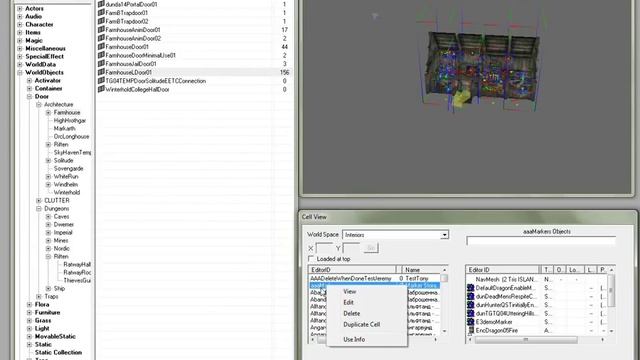Choose Duplicate Cell from the context menu
The image size is (640, 360).
click(x=361, y=324)
